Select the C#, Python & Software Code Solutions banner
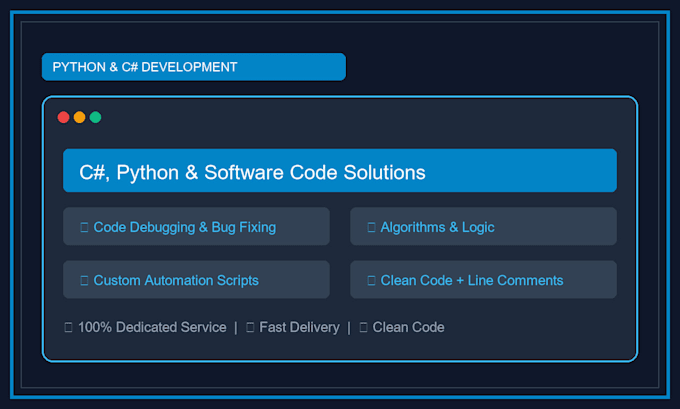 pyautogui.click(x=340, y=170)
